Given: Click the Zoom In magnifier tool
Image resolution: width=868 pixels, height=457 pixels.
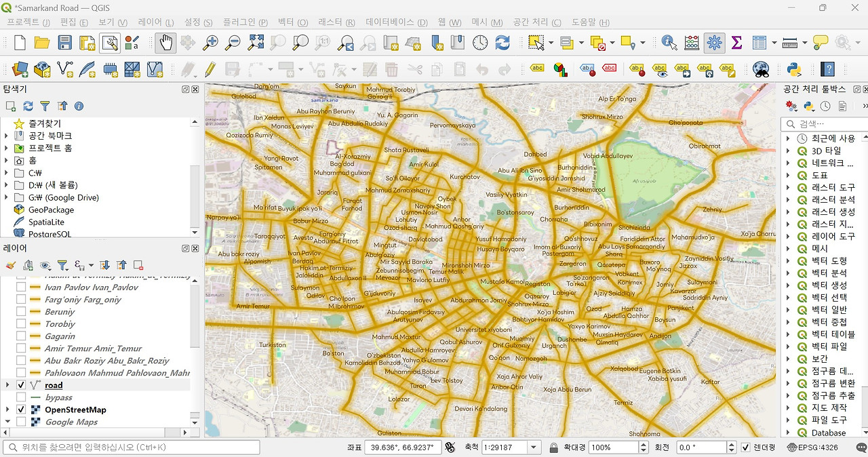Looking at the screenshot, I should 211,43.
